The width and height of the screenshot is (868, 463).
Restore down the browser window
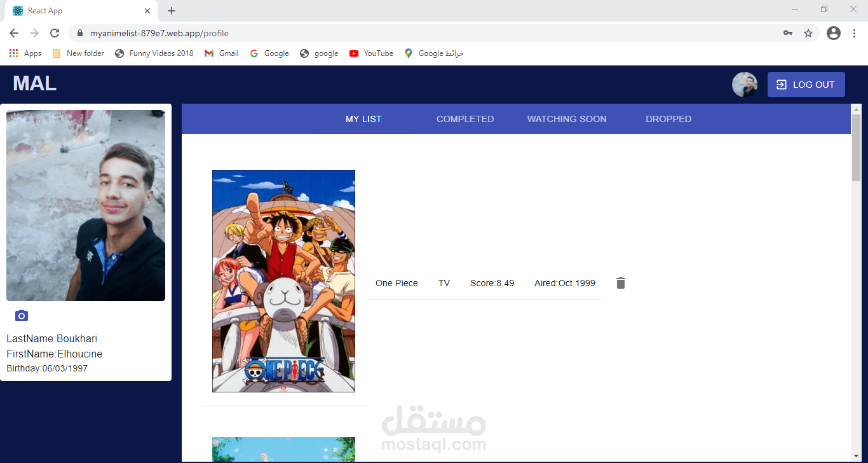[824, 9]
